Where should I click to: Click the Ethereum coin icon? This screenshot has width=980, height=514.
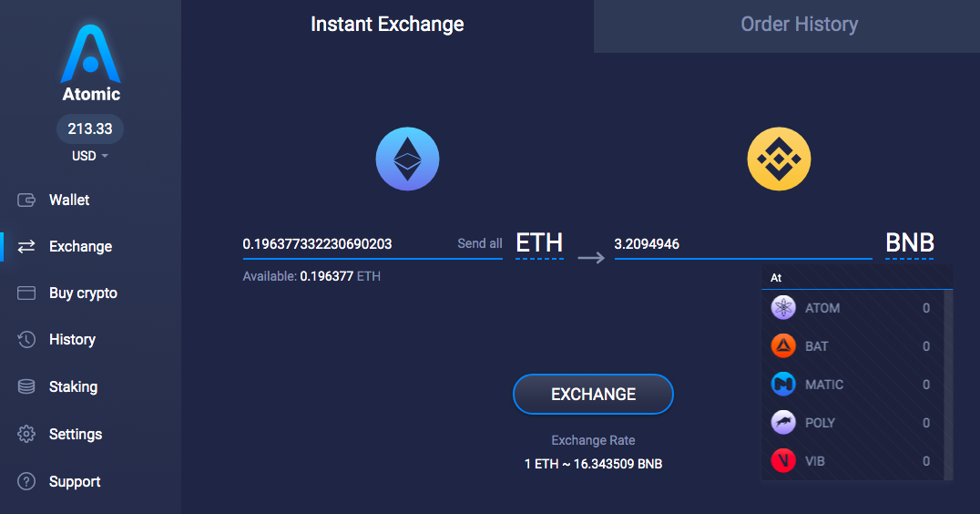coord(407,159)
